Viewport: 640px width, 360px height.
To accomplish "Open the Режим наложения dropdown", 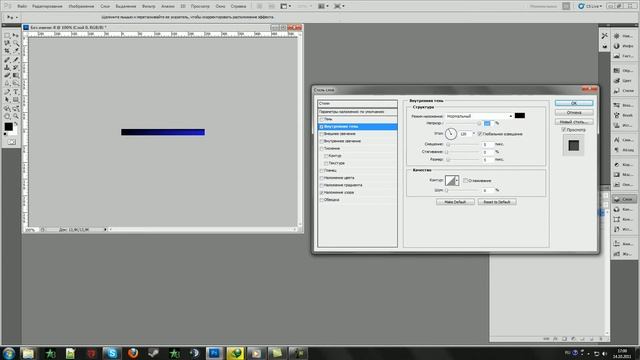I will tap(480, 116).
